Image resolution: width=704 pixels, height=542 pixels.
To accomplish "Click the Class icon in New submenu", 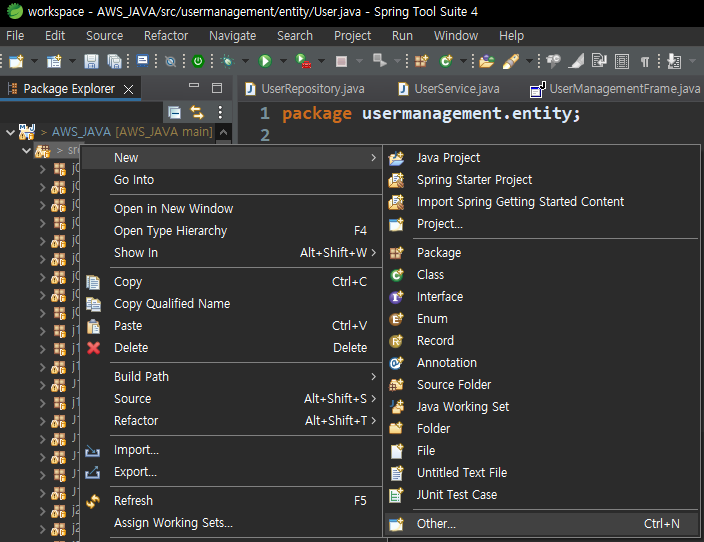I will (396, 275).
